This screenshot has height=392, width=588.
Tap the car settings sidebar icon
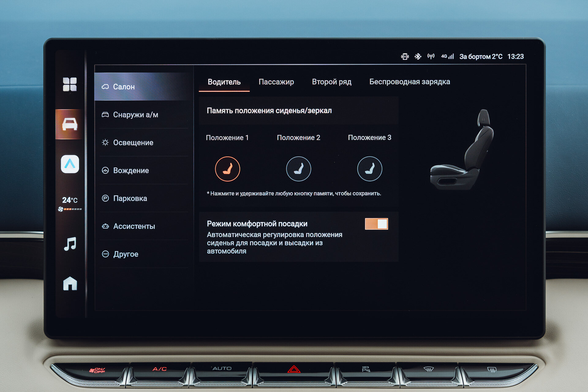(70, 124)
